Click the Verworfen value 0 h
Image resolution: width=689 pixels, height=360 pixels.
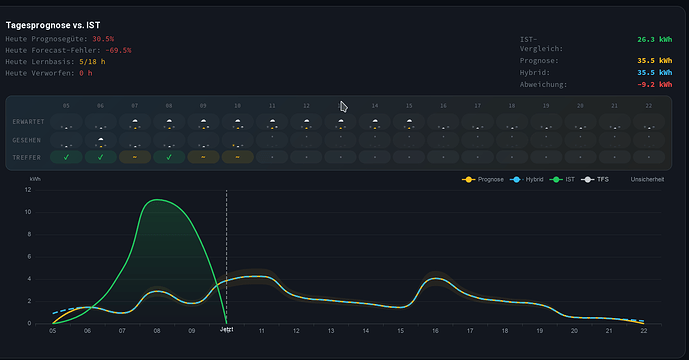click(86, 73)
